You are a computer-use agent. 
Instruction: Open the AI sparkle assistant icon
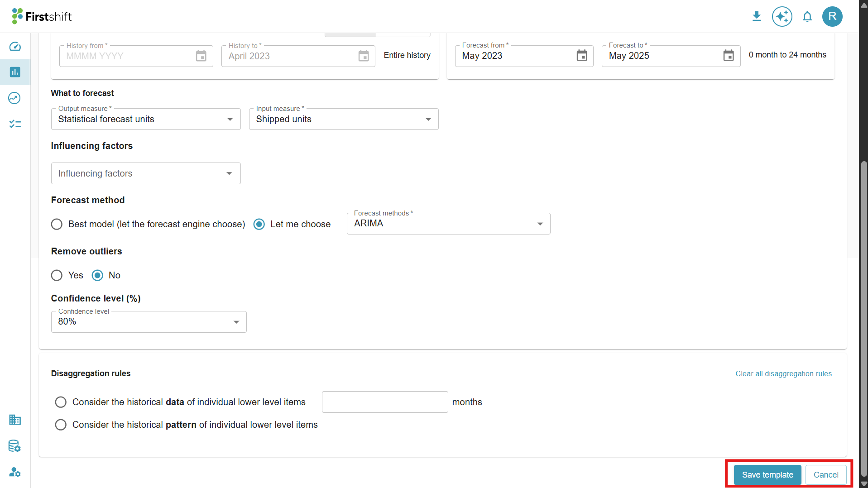(x=782, y=17)
